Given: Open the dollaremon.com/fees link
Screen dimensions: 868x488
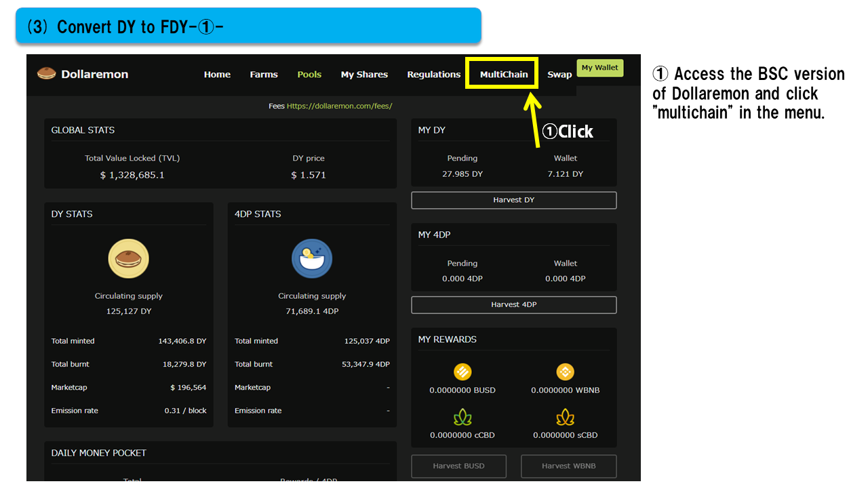Looking at the screenshot, I should pyautogui.click(x=339, y=106).
